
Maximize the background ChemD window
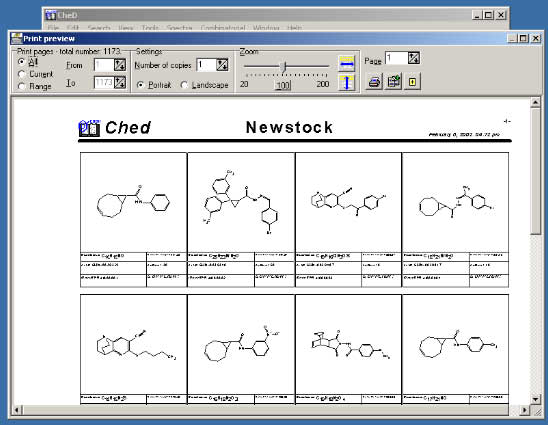pyautogui.click(x=489, y=15)
